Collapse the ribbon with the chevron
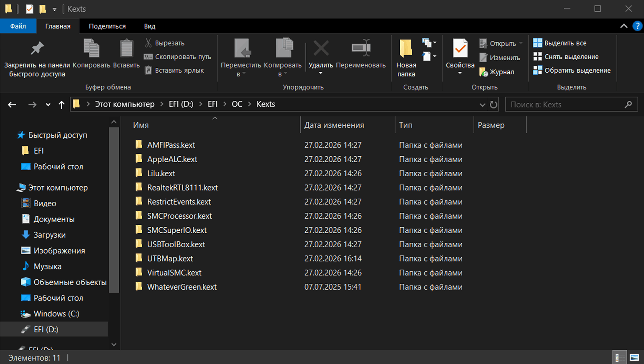The image size is (644, 364). pyautogui.click(x=624, y=26)
